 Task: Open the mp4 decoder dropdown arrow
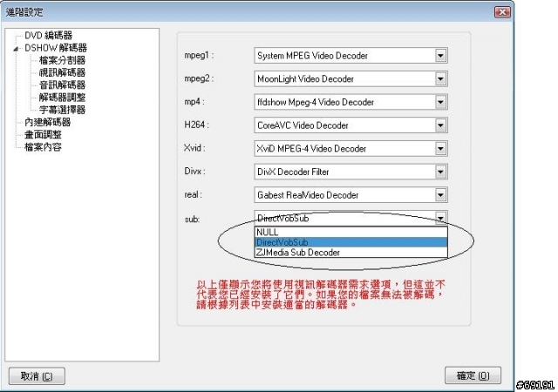440,102
